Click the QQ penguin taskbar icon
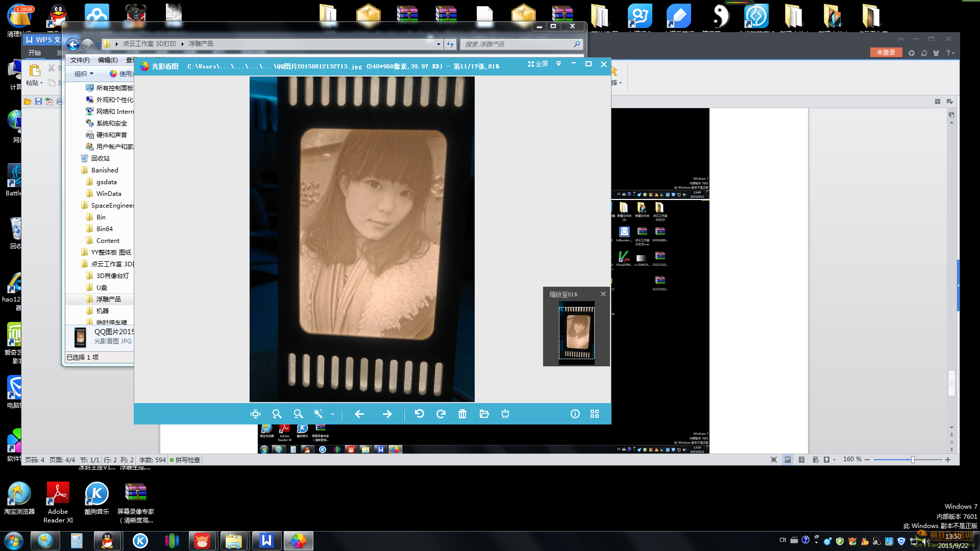Screen dimensions: 980x551 [108, 541]
